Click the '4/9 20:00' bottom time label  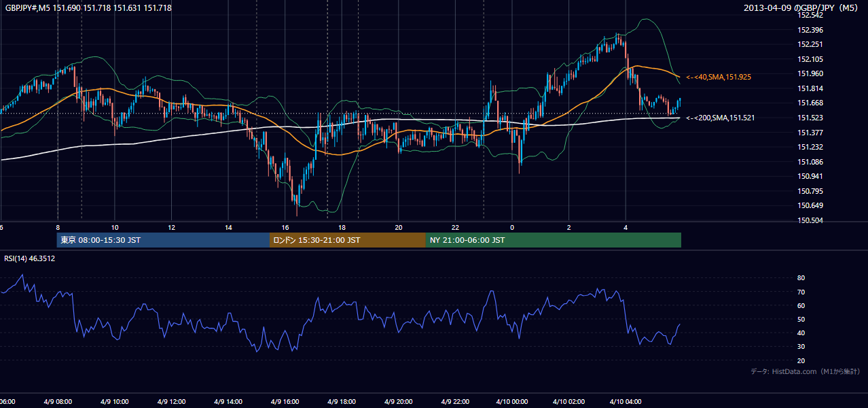coord(399,402)
